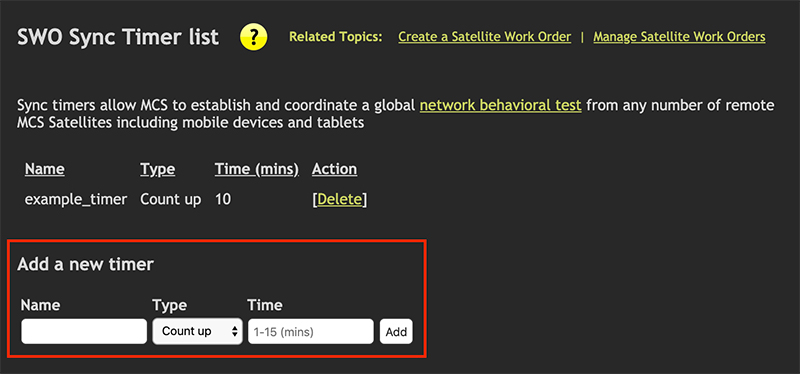
Task: Open the Manage Satellite Work Orders link
Action: tap(679, 37)
